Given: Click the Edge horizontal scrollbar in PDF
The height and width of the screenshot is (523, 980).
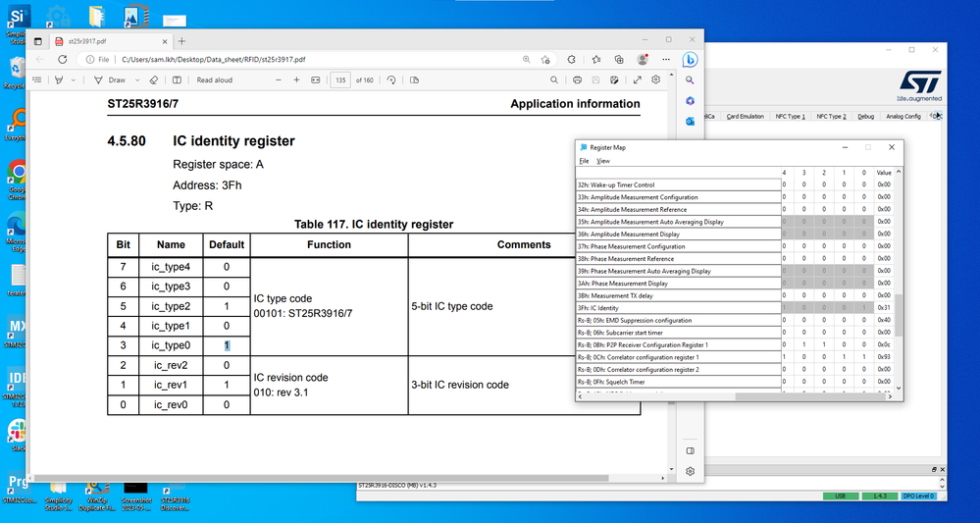Looking at the screenshot, I should coord(319,478).
